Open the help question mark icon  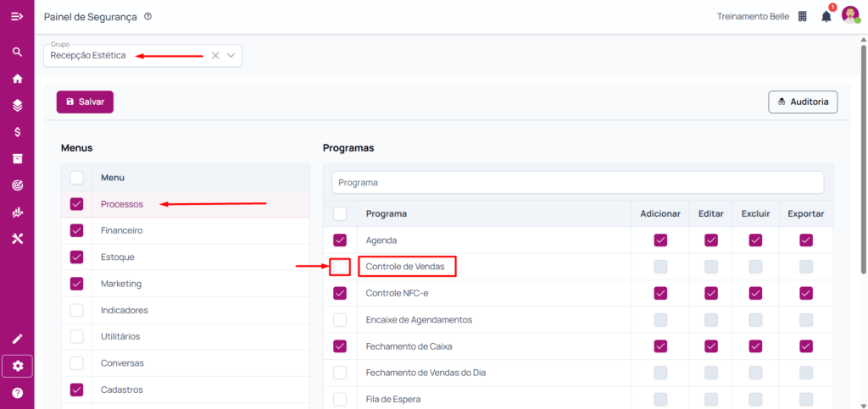pyautogui.click(x=17, y=393)
